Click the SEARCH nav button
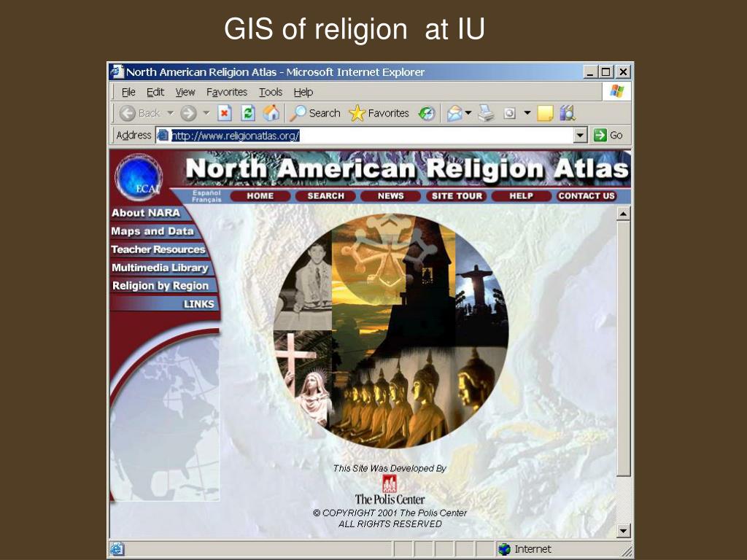Screen dimensions: 747x560 (x=325, y=195)
